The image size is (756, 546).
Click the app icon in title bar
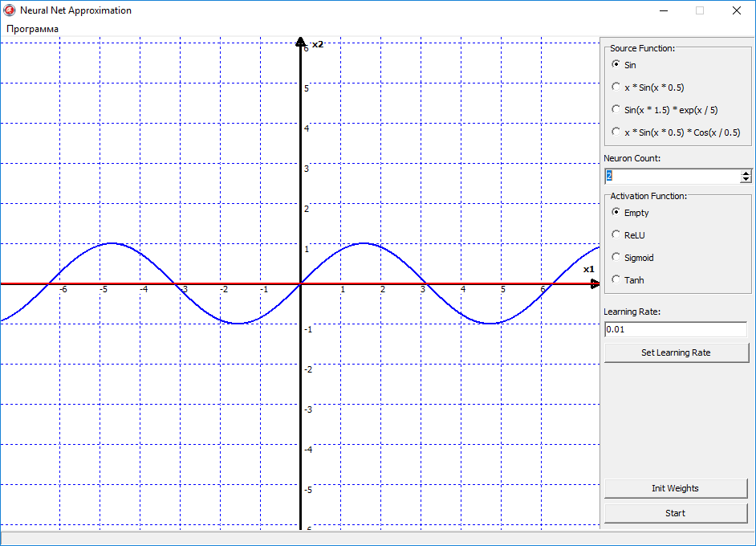9,10
